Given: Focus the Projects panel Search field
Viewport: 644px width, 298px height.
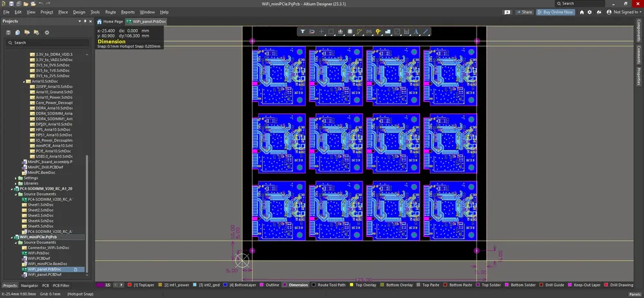Looking at the screenshot, I should pyautogui.click(x=47, y=42).
